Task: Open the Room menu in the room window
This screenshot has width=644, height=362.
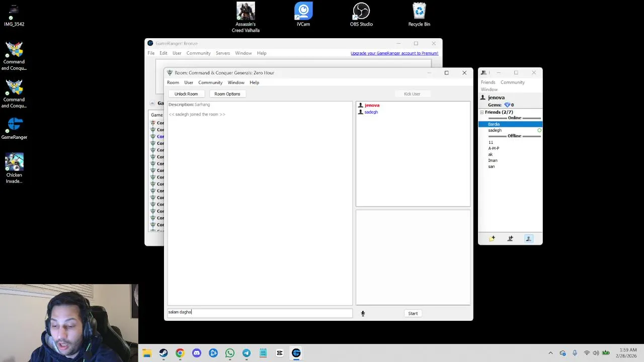Action: (x=173, y=82)
